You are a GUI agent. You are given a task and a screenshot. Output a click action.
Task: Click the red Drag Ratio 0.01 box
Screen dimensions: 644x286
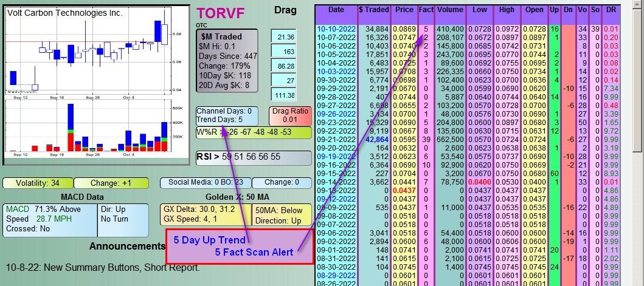pos(290,116)
